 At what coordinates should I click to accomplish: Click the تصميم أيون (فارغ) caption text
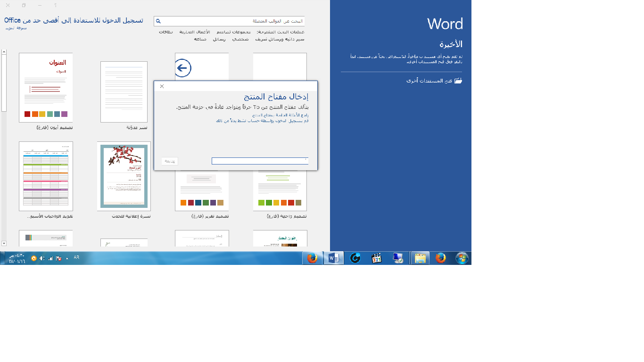(55, 128)
